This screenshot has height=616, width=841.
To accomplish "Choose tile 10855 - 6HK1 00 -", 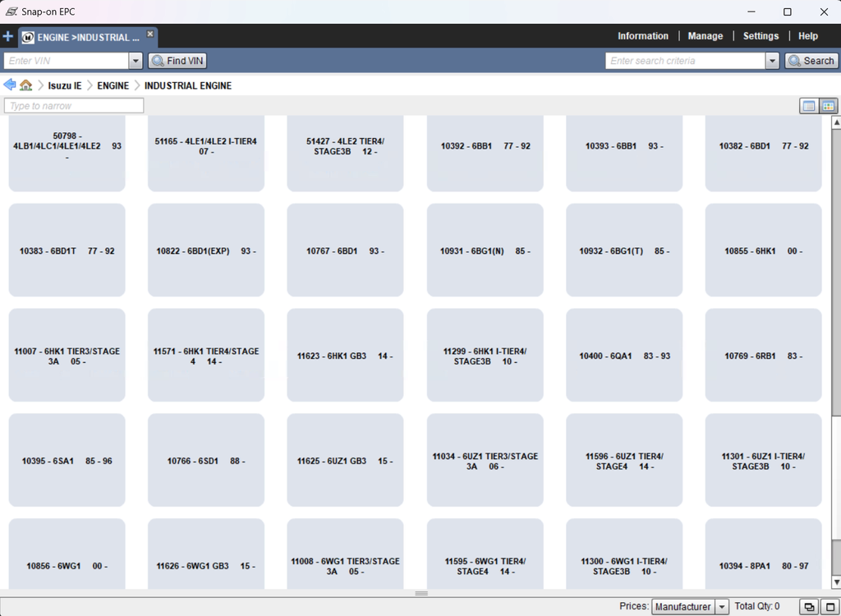I will tap(764, 250).
